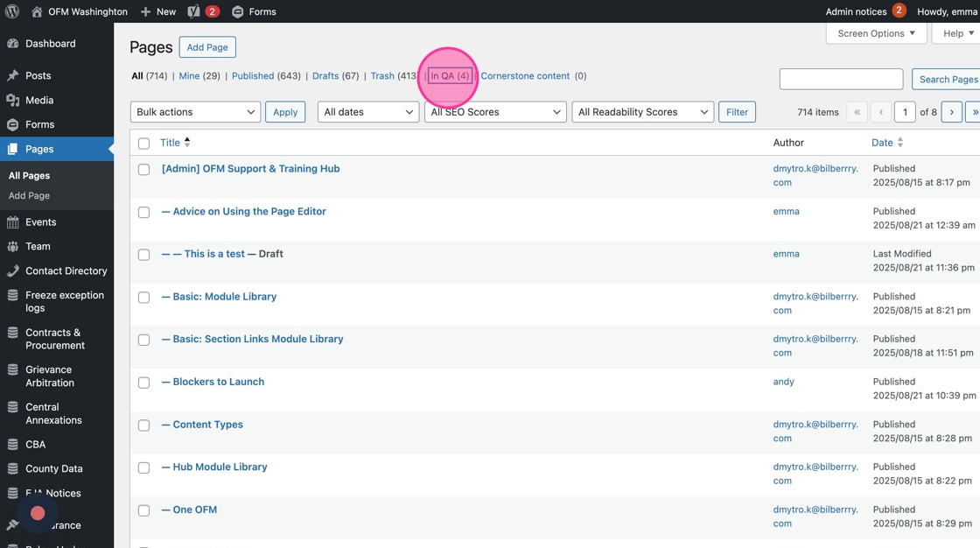This screenshot has height=548, width=980.
Task: Expand the Help panel
Action: (958, 33)
